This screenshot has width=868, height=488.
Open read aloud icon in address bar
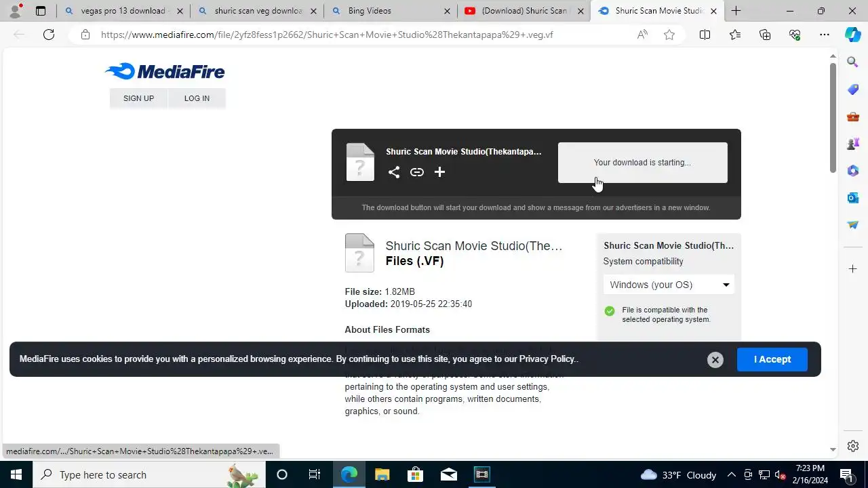pyautogui.click(x=642, y=35)
